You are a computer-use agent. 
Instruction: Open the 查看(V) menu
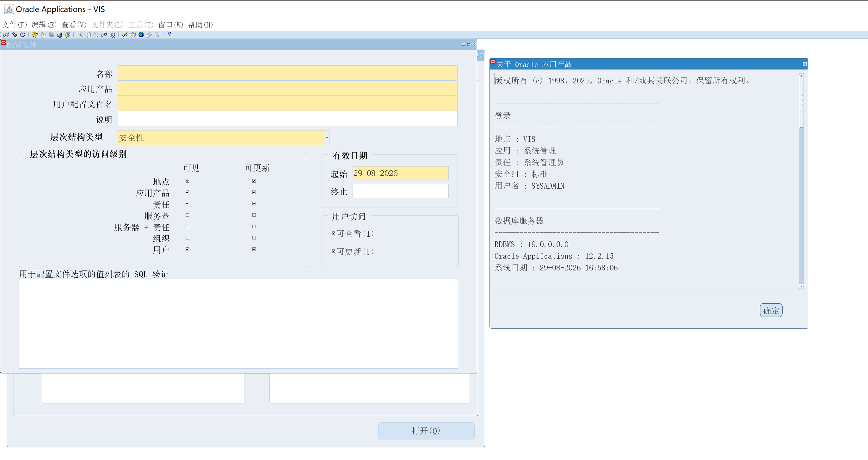(x=74, y=25)
